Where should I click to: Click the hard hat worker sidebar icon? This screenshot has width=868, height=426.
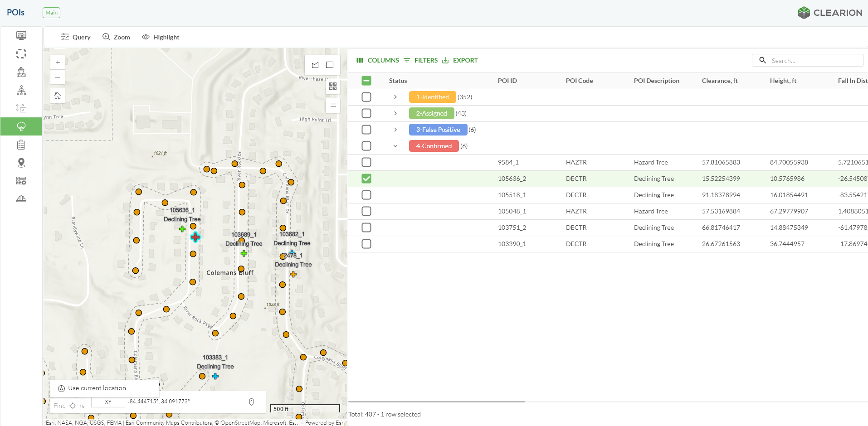21,72
